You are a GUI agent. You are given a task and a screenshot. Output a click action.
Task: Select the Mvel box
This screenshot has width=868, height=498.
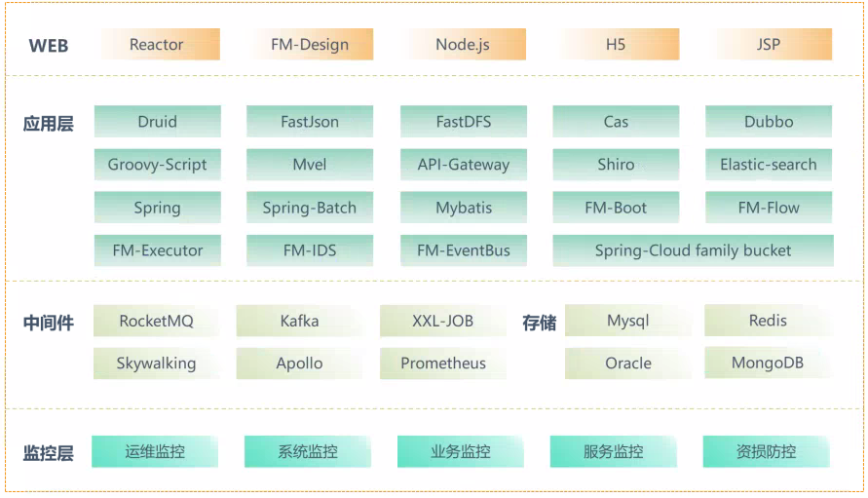[x=310, y=165]
